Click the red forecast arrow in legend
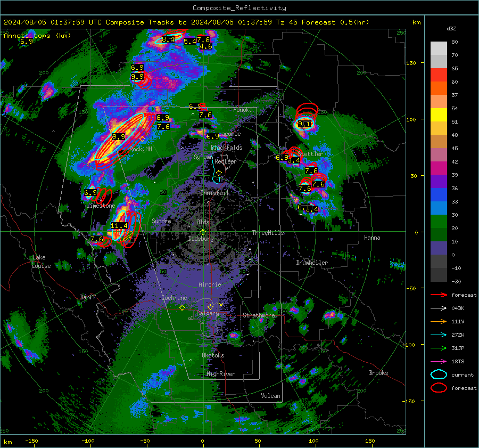This screenshot has width=479, height=448. (x=439, y=295)
